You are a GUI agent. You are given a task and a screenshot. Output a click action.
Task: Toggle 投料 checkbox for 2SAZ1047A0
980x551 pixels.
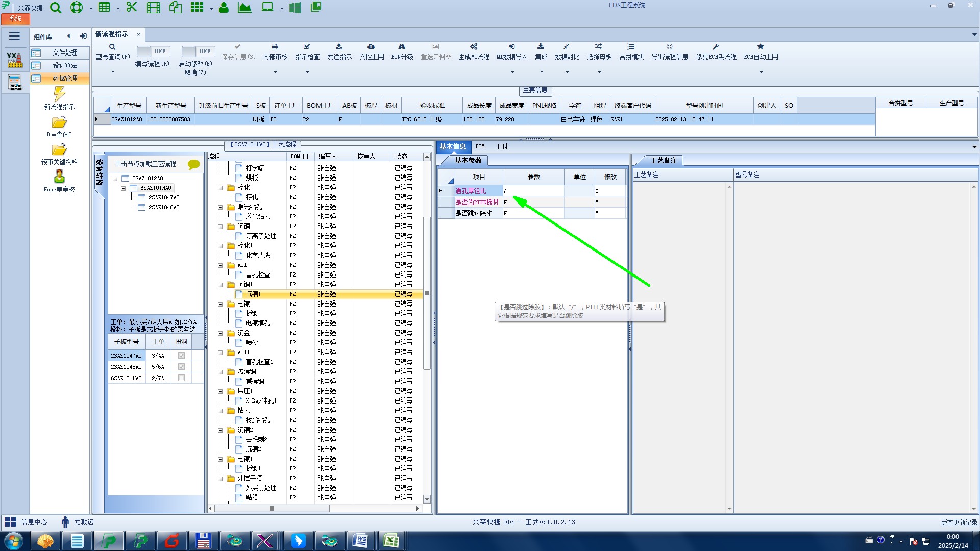(x=181, y=356)
